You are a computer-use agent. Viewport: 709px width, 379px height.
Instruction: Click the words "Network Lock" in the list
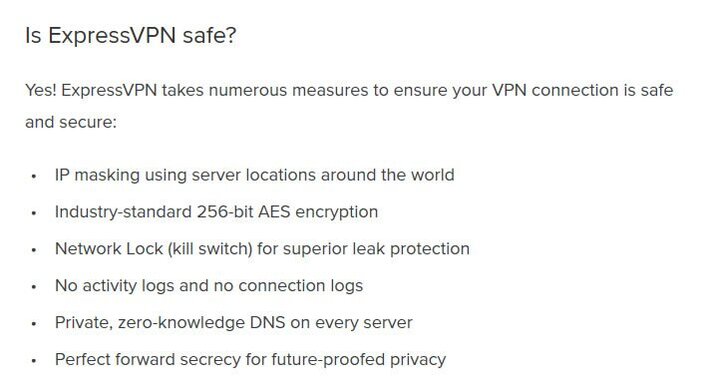tap(109, 249)
